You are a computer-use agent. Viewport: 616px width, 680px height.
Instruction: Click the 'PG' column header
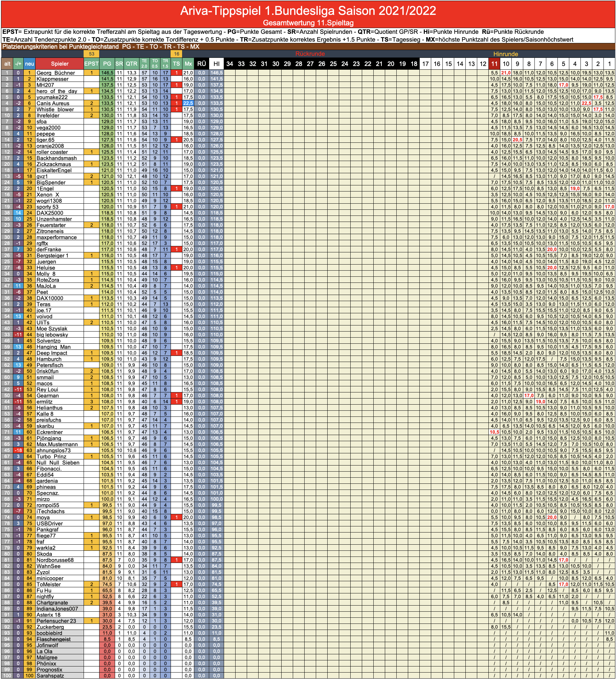coord(107,64)
